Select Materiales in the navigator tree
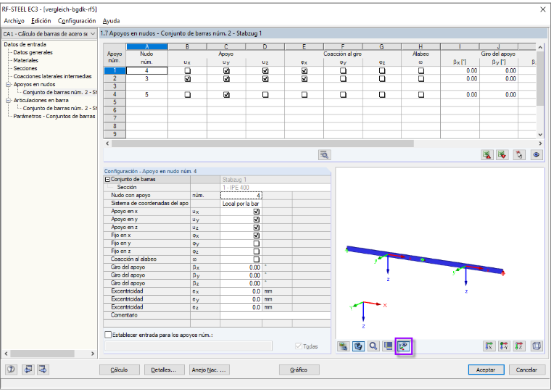 pos(25,60)
